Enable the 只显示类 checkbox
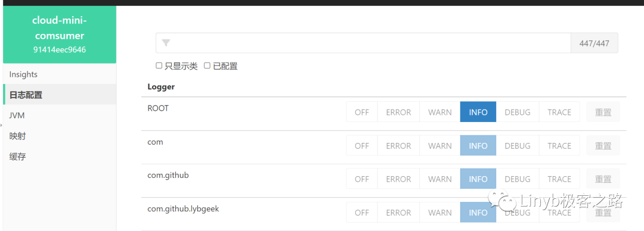Screen dimensions: 644x231 (x=159, y=65)
